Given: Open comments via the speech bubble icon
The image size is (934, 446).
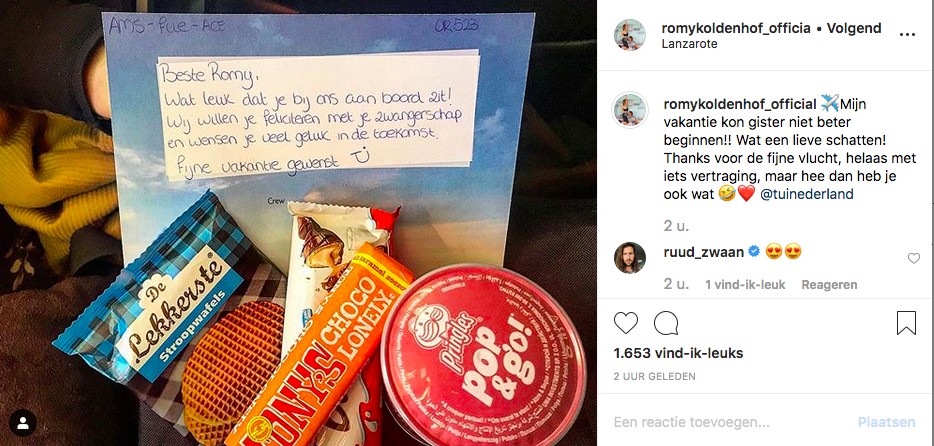Looking at the screenshot, I should coord(666,323).
